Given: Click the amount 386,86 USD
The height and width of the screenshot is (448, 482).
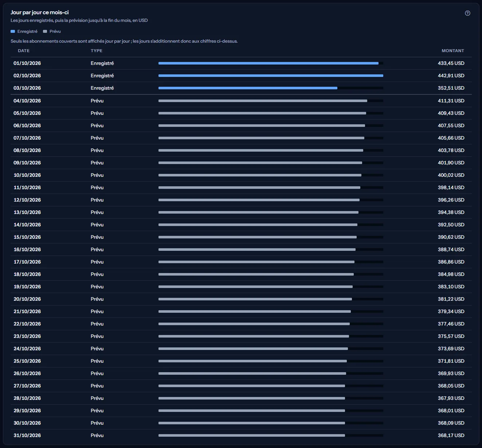Looking at the screenshot, I should click(451, 262).
